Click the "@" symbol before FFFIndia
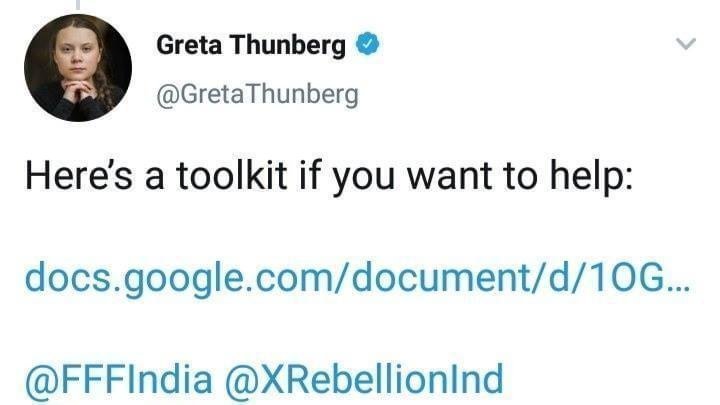 tap(40, 379)
